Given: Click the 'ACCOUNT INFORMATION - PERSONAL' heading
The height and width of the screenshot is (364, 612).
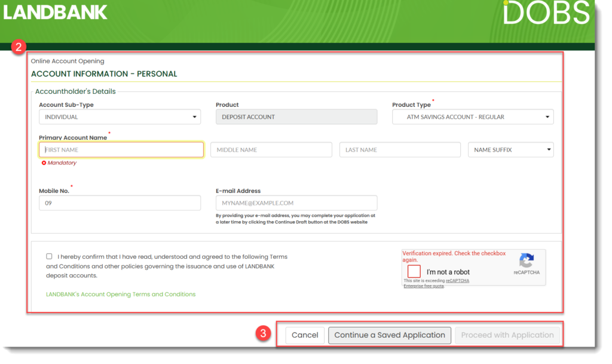Looking at the screenshot, I should click(x=104, y=74).
